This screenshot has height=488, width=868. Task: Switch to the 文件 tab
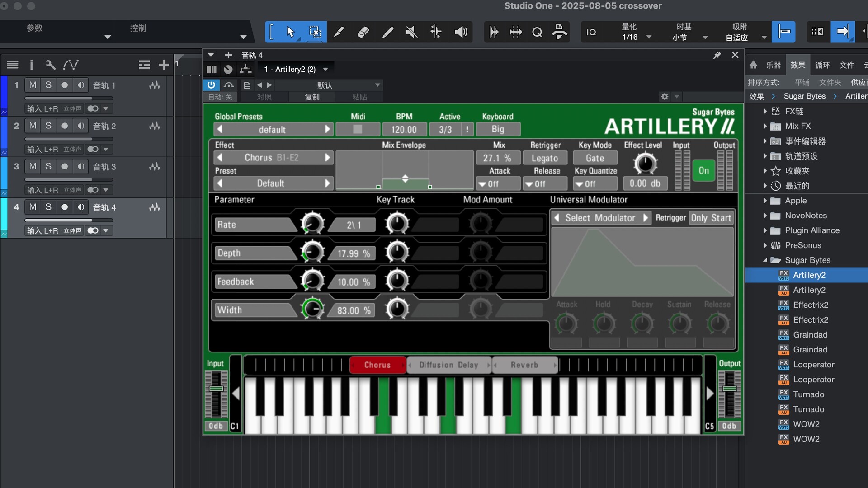847,65
